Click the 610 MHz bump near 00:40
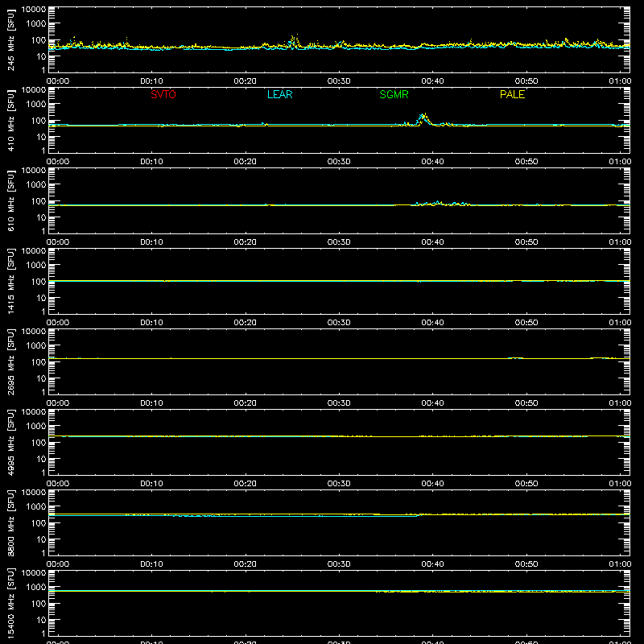Screen dimensions: 644x644 [438, 203]
